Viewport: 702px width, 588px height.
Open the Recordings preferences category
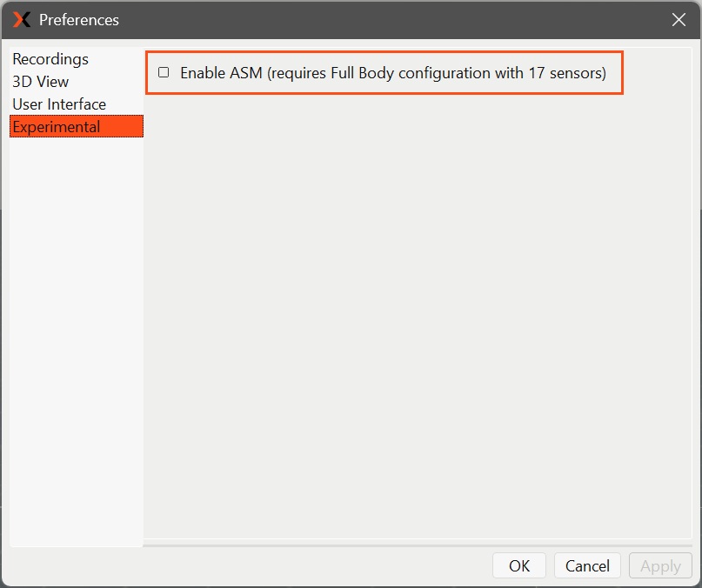coord(50,59)
